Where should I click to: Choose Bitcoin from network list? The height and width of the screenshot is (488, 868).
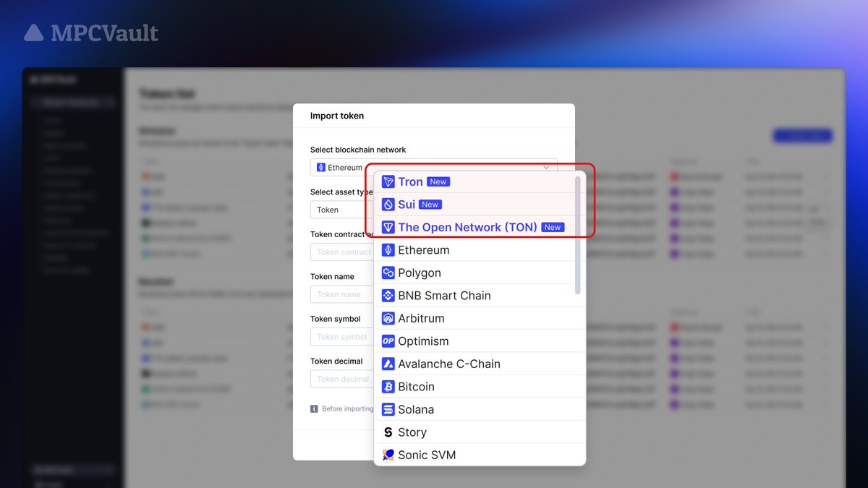pos(480,387)
